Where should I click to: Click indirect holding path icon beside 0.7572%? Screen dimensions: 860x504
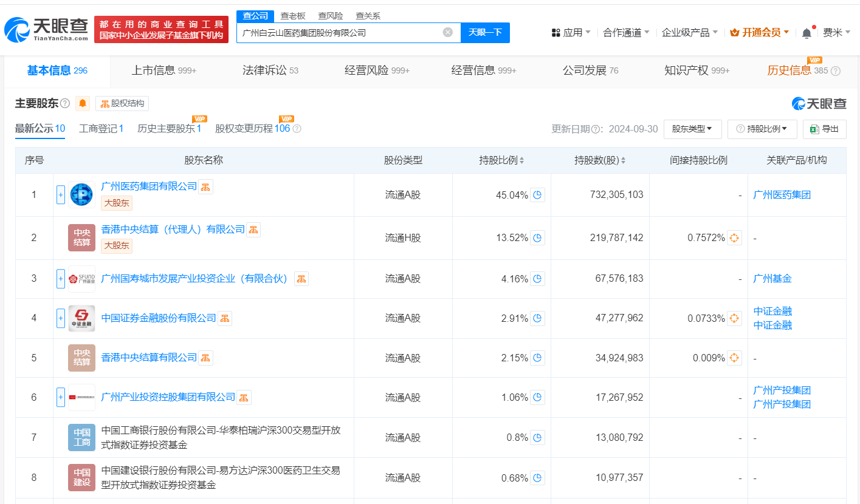tap(734, 238)
